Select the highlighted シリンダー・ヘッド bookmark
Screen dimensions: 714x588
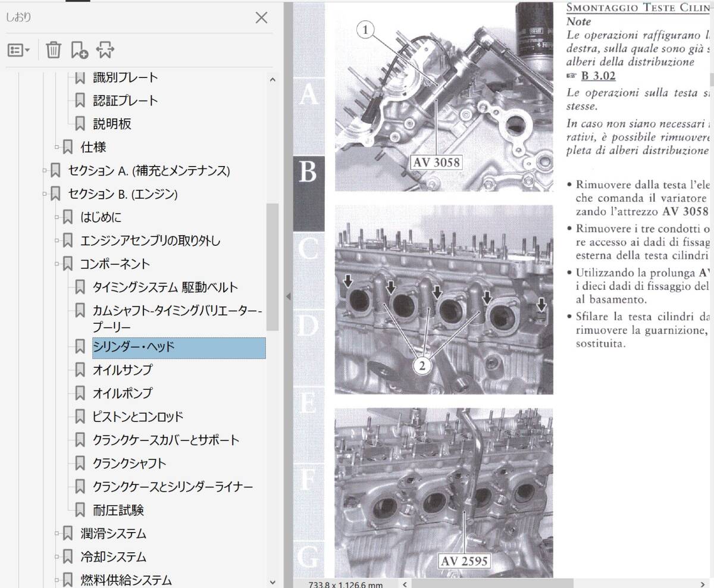click(x=178, y=348)
